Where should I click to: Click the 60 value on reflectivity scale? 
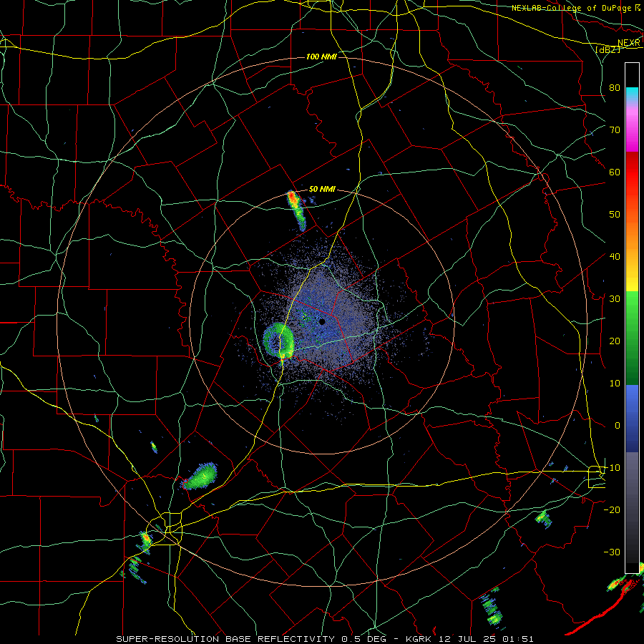[615, 172]
